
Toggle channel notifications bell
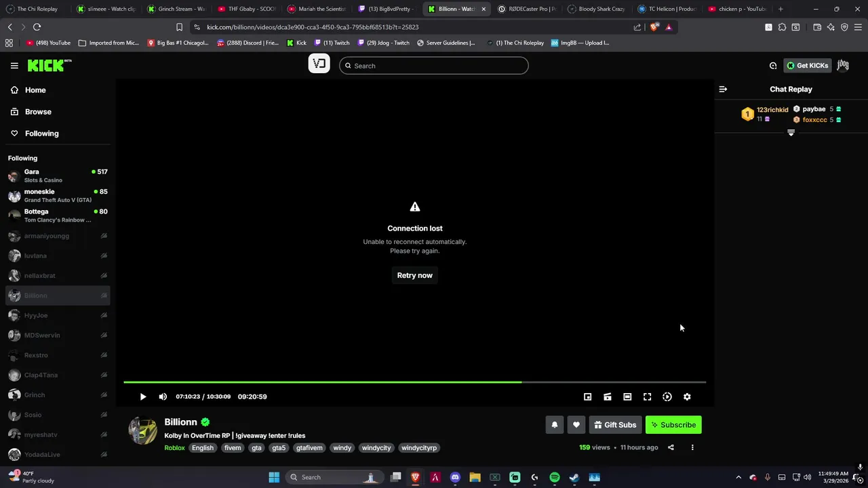[554, 425]
